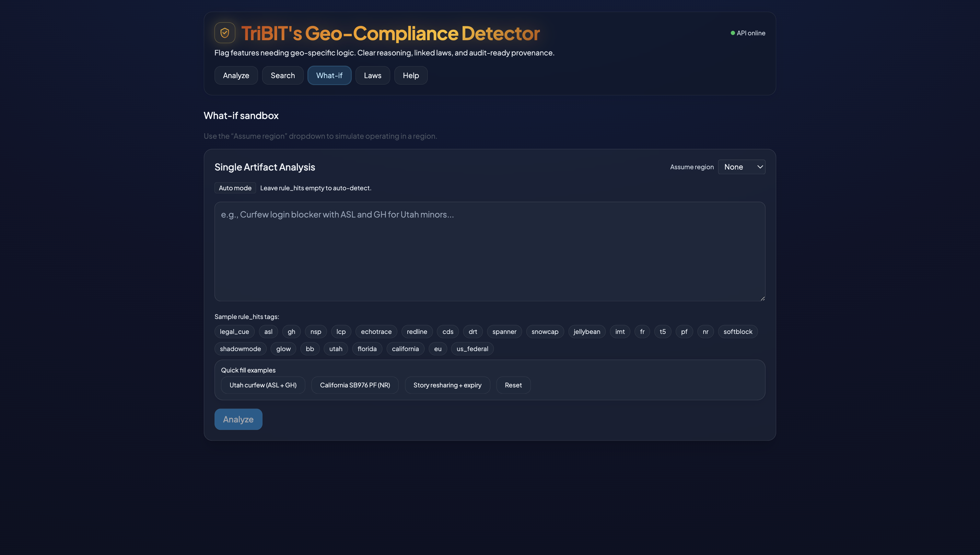Click the green API online status dot

click(x=732, y=33)
